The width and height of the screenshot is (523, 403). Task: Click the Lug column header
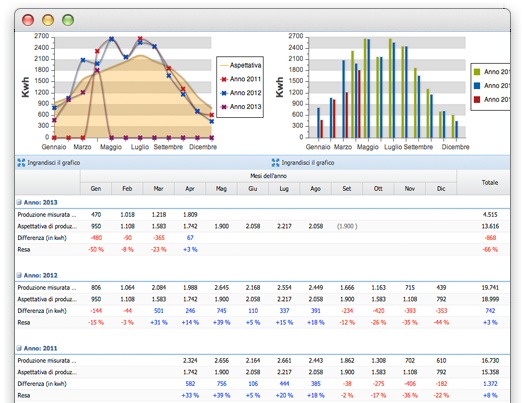[284, 188]
